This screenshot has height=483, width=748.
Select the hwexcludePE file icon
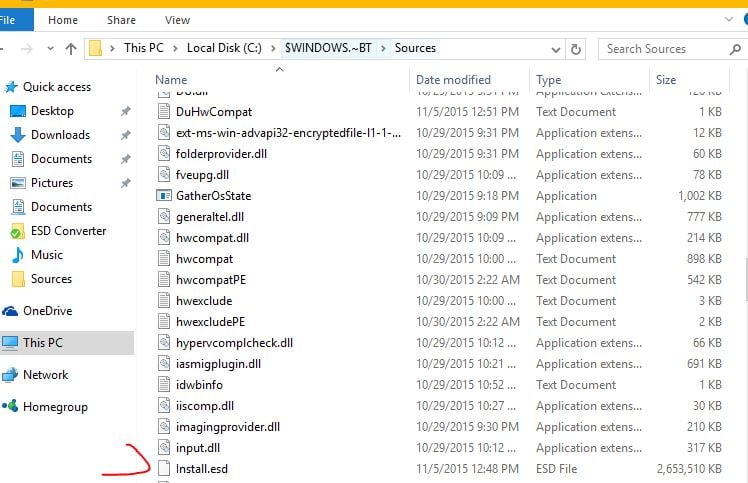(x=164, y=321)
